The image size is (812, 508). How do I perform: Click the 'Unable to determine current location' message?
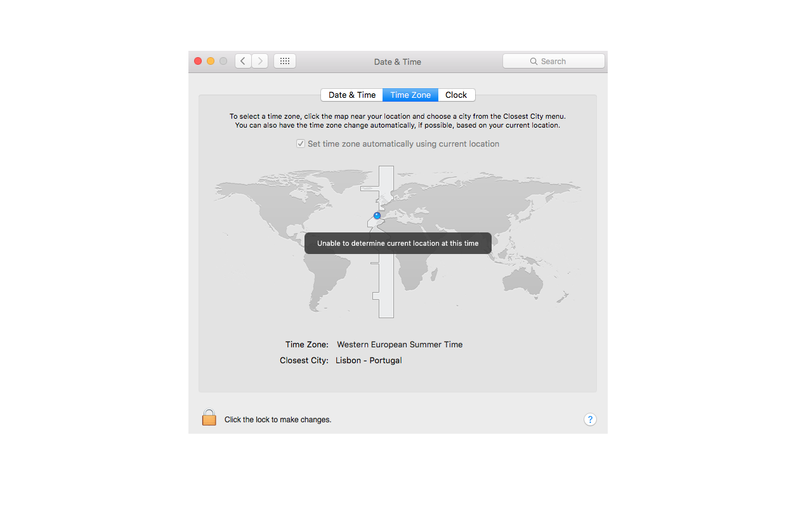coord(398,243)
